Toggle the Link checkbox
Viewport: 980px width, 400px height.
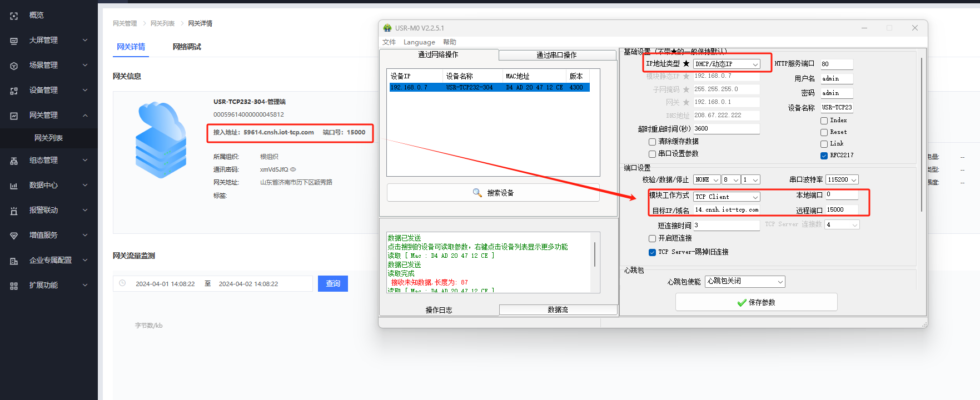824,144
